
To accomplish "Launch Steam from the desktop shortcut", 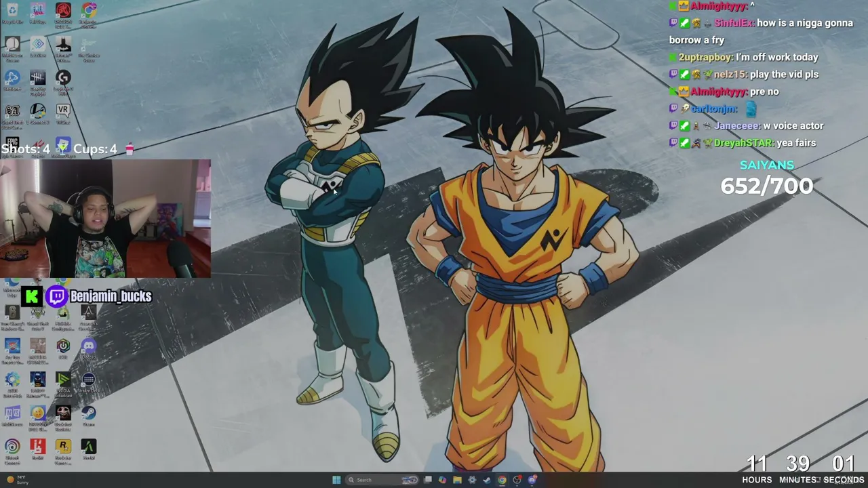I will click(x=88, y=415).
